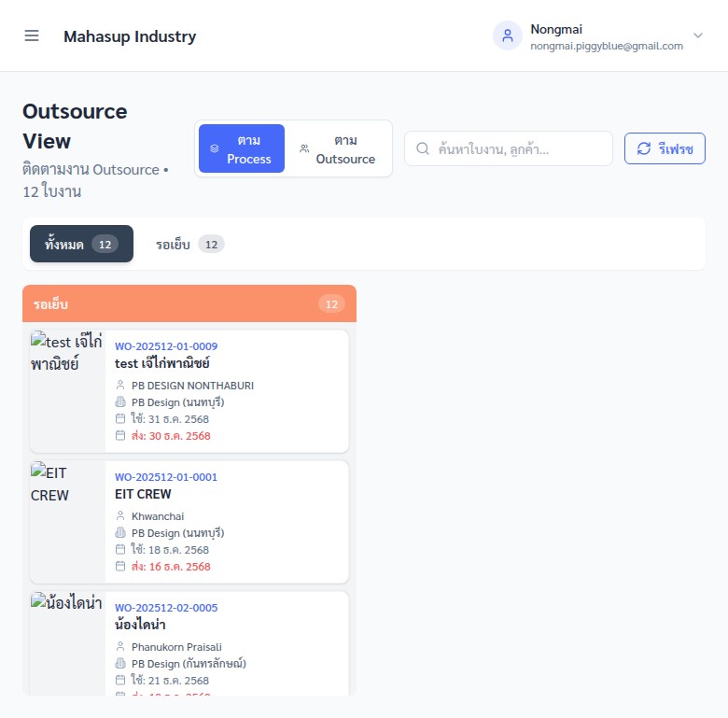This screenshot has height=718, width=728.
Task: Open work order WO-202512-02-0005 link
Action: (x=166, y=608)
